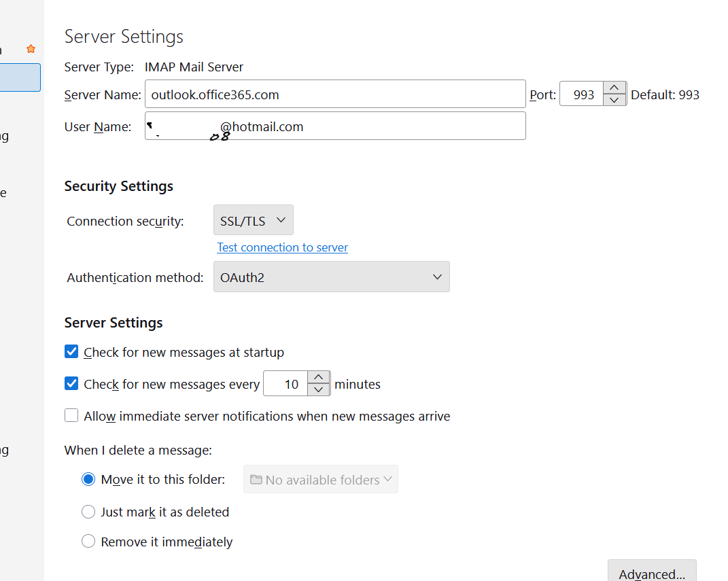Open the No available folders dropdown
This screenshot has height=581, width=728.
pos(321,480)
